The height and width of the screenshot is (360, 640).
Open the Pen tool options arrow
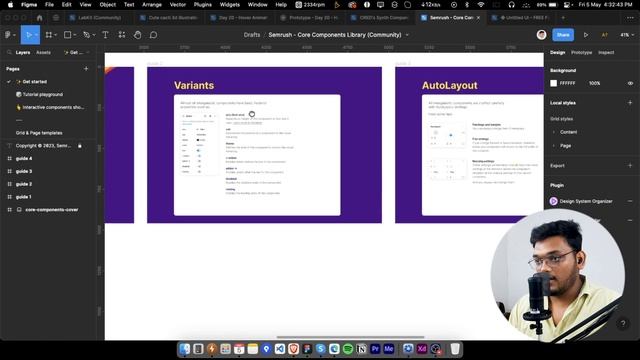pyautogui.click(x=94, y=35)
